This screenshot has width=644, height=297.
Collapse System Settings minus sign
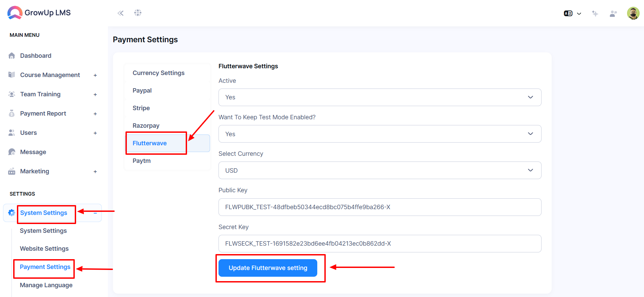95,213
